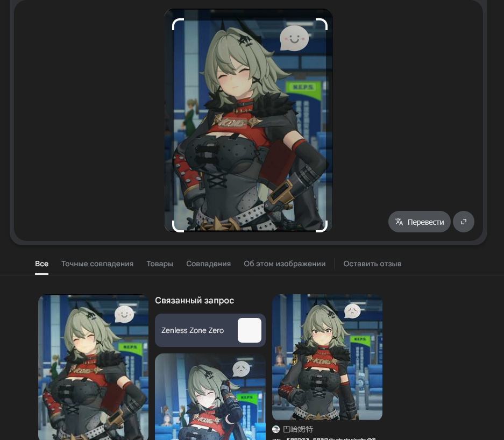Switch to the Товары tab
The width and height of the screenshot is (504, 440).
click(x=160, y=264)
